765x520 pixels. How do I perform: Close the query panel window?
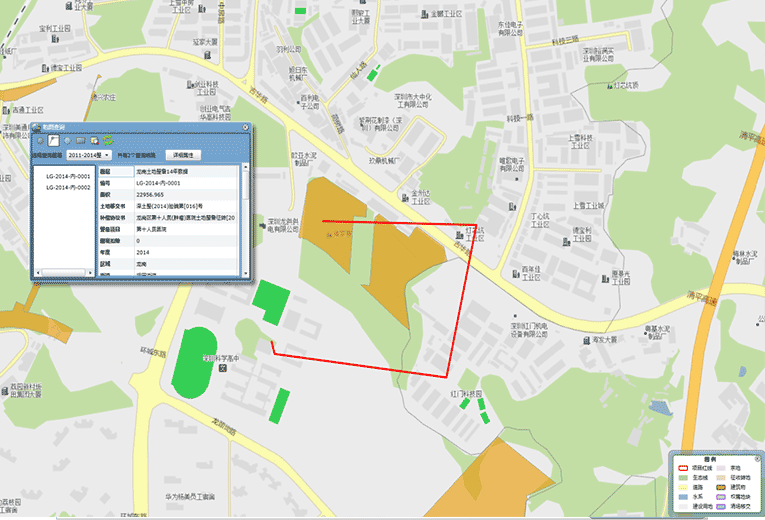244,127
